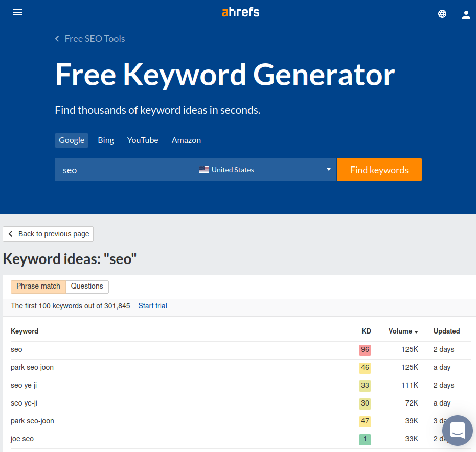Click the Keyword ideas: "seo" heading
The height and width of the screenshot is (452, 476).
(70, 259)
